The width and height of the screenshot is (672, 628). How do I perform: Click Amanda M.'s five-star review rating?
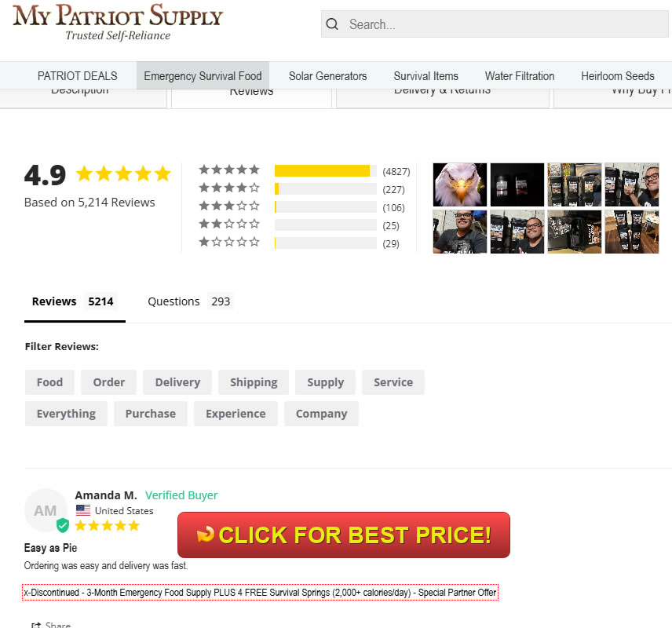click(107, 525)
